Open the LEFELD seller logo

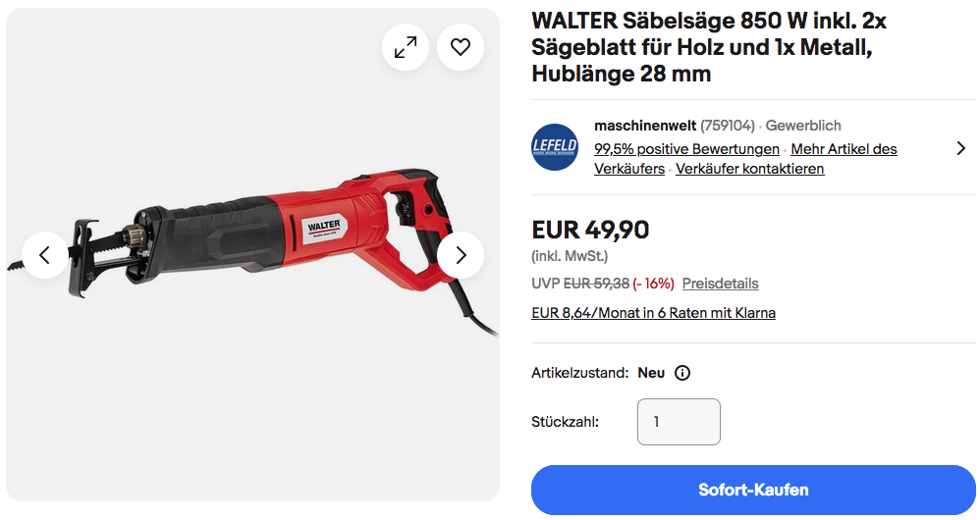coord(555,147)
